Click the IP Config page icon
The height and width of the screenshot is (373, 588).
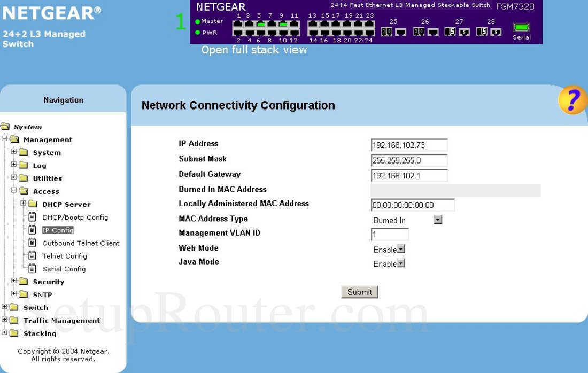click(x=32, y=230)
